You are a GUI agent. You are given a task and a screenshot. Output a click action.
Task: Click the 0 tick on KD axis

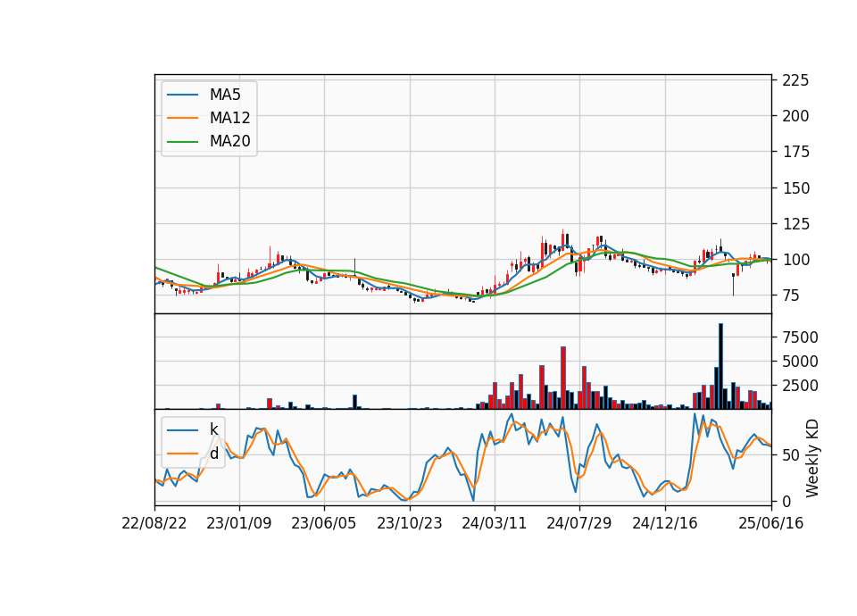[786, 501]
